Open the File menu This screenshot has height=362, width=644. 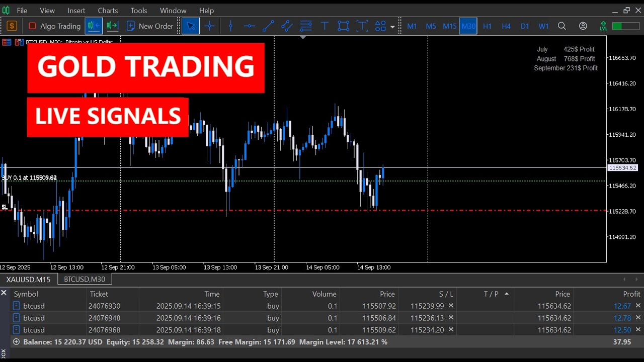pyautogui.click(x=22, y=10)
